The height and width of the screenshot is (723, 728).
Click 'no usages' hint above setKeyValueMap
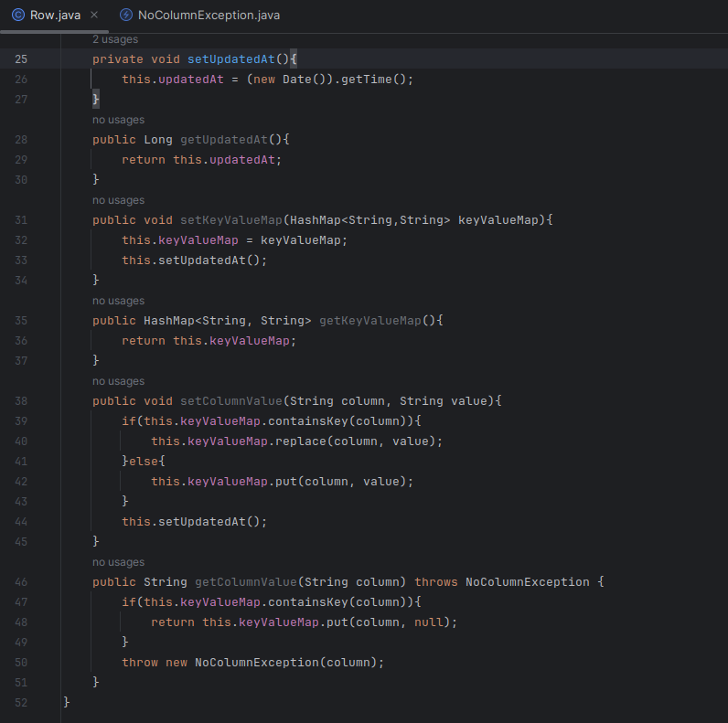click(x=118, y=200)
